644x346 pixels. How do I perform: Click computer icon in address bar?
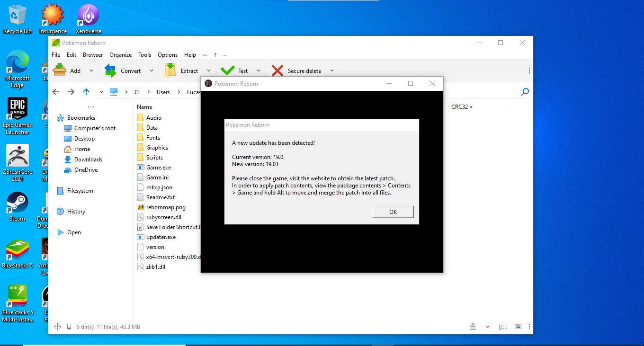tap(113, 92)
